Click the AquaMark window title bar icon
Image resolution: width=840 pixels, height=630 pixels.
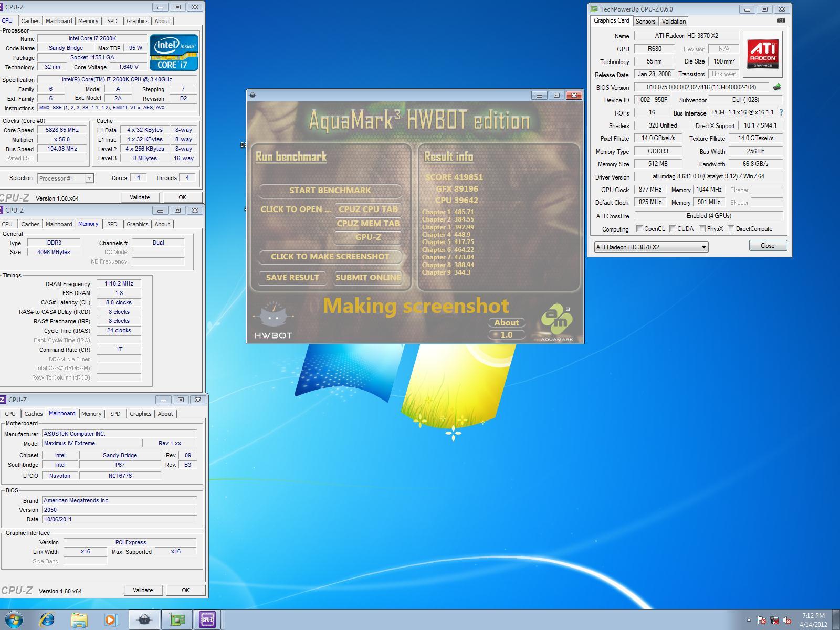coord(253,95)
